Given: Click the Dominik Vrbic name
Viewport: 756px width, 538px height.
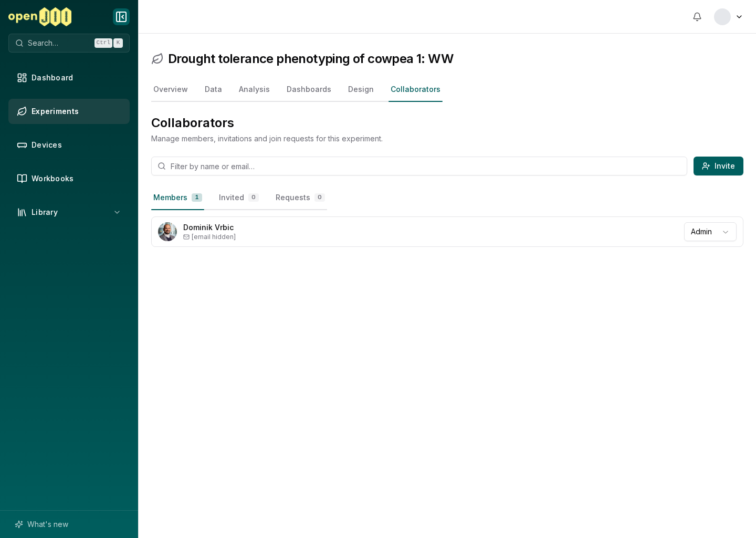Looking at the screenshot, I should [x=208, y=227].
